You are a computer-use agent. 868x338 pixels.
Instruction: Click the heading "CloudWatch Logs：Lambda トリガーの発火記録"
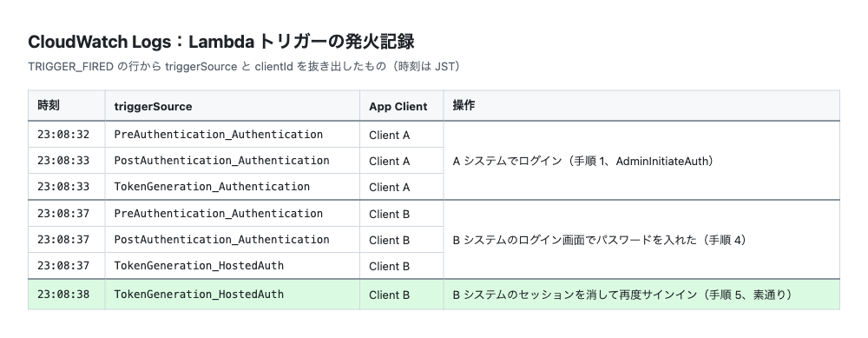coord(220,42)
